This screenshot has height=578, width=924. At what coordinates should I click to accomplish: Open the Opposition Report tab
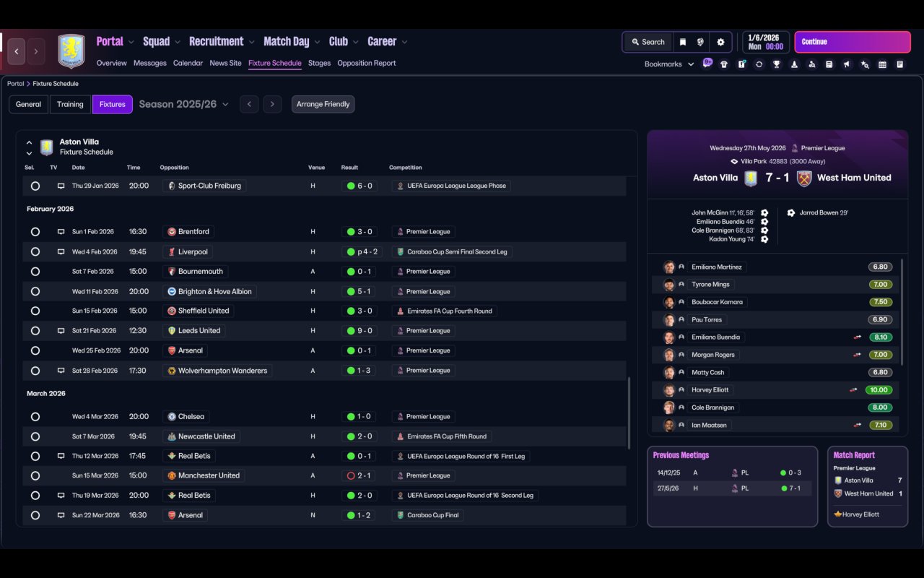coord(367,63)
